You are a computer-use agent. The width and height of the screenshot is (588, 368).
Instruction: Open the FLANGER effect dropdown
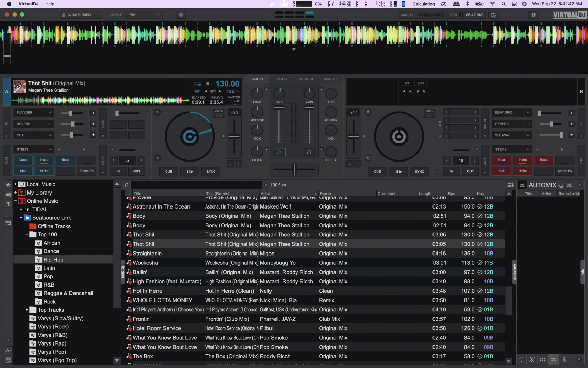(33, 113)
